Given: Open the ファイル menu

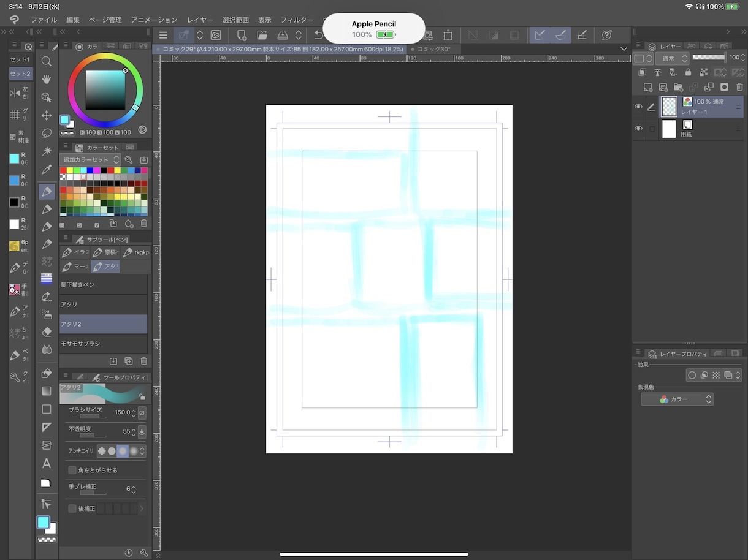Looking at the screenshot, I should pos(44,20).
